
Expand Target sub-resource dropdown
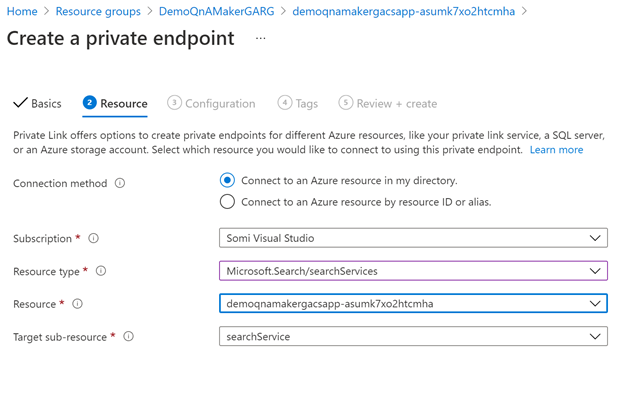coord(412,337)
